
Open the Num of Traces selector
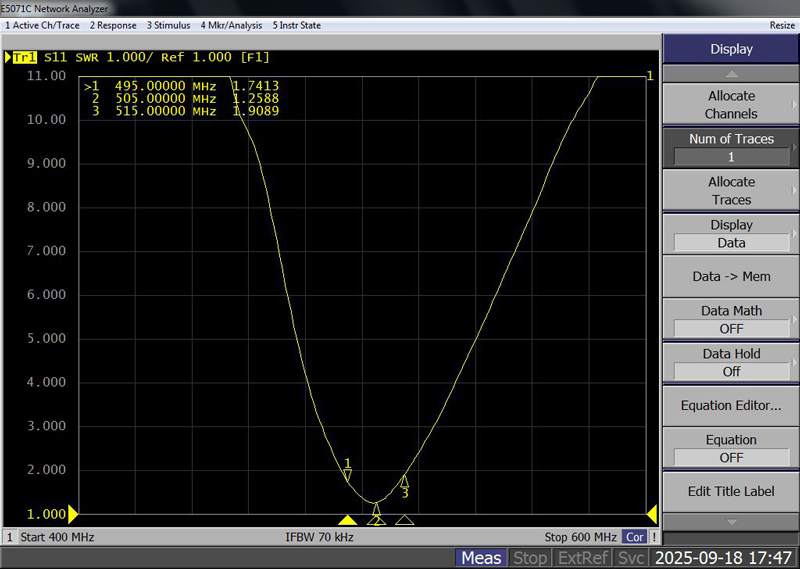[731, 147]
